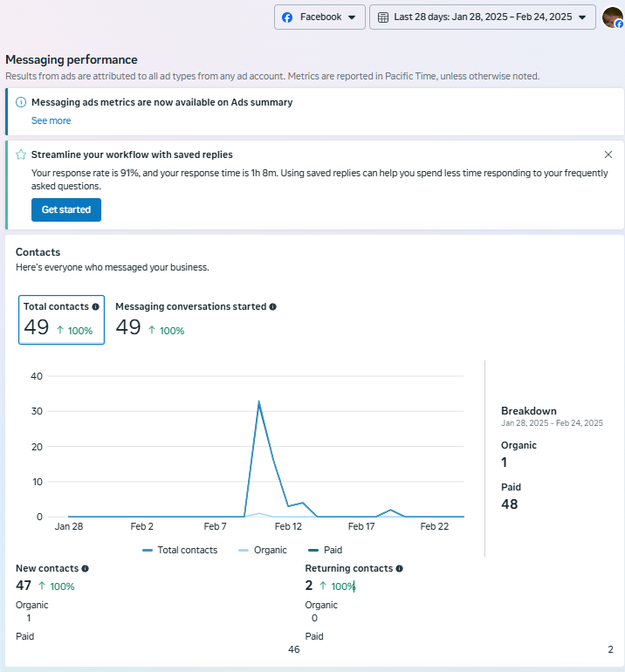Click the calendar icon in date selector
The height and width of the screenshot is (672, 625).
tap(382, 17)
